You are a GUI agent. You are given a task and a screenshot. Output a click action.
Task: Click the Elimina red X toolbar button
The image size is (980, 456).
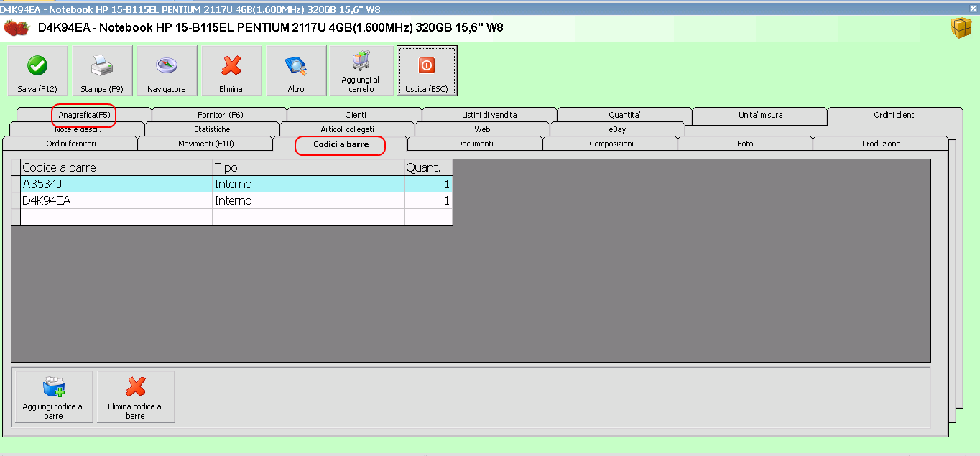click(231, 70)
